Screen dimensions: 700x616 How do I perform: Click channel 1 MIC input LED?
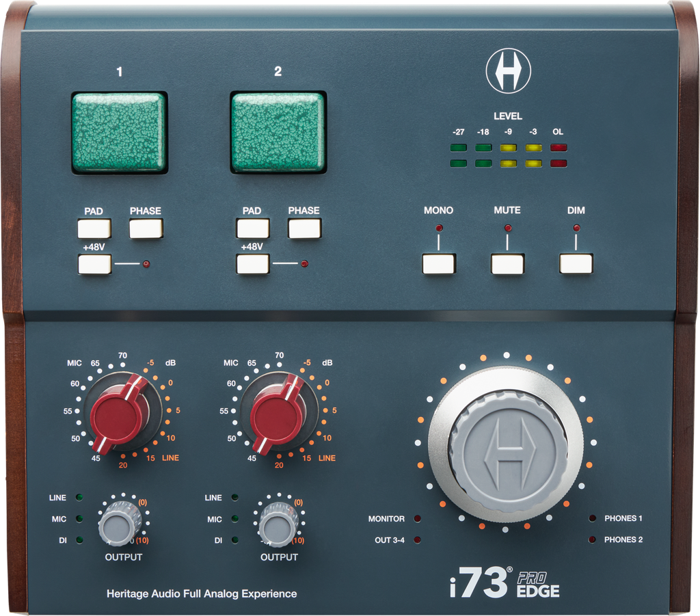click(x=79, y=519)
